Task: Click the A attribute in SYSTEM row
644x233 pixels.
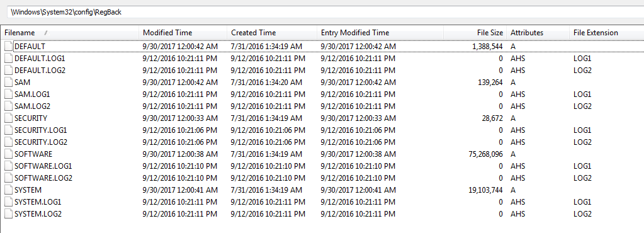Action: pyautogui.click(x=513, y=190)
